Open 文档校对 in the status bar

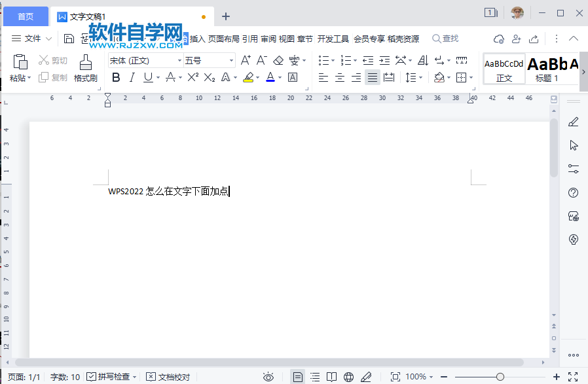(x=169, y=377)
